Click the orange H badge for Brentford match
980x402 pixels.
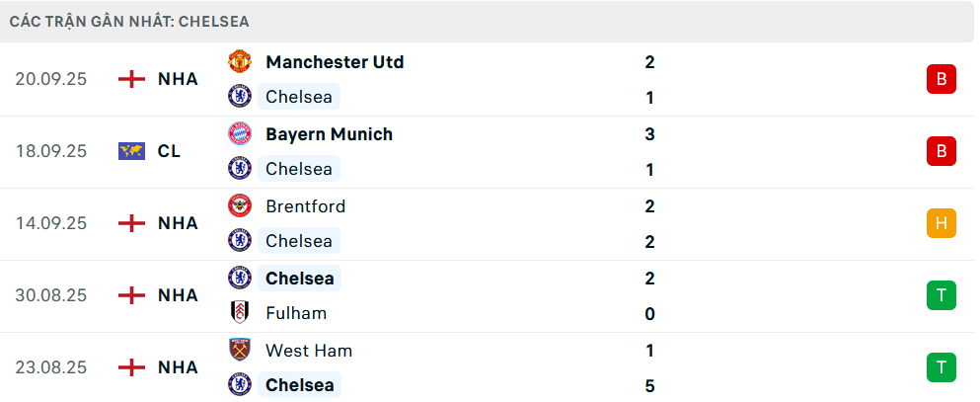(941, 223)
